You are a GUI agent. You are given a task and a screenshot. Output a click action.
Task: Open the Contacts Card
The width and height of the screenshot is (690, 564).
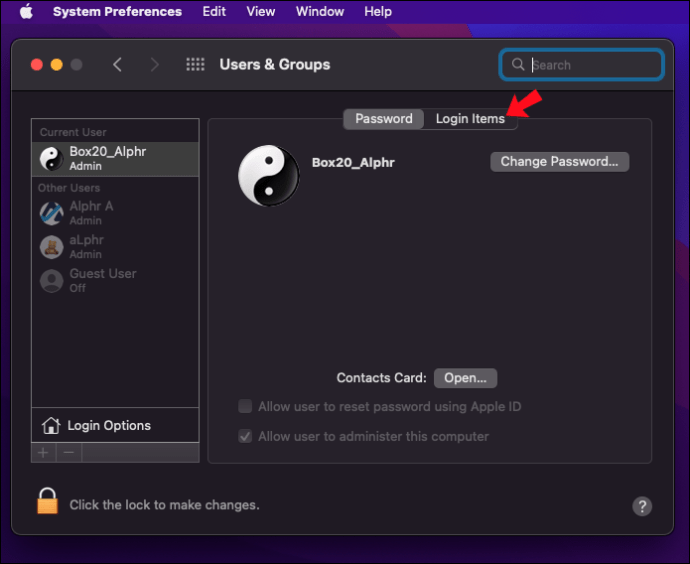tap(465, 378)
